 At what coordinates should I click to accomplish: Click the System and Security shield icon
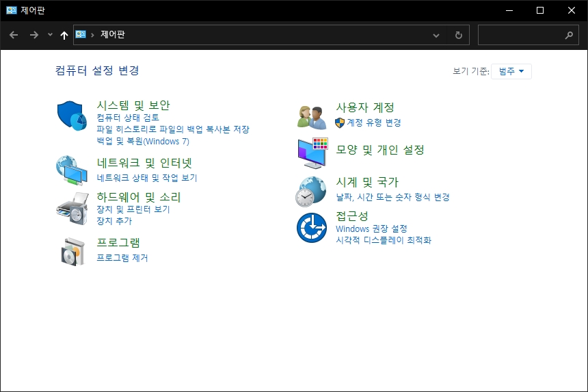72,116
